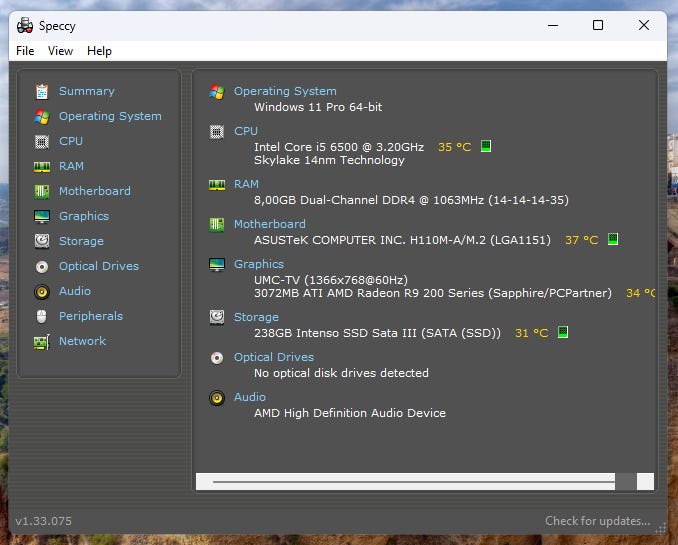Screen dimensions: 678x545
Task: Open the Motherboard heading link in summary
Action: click(270, 224)
